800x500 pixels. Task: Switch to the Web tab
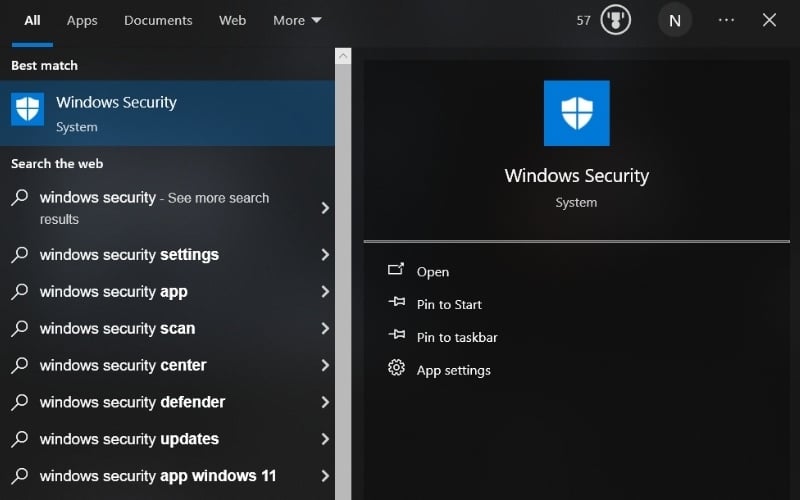click(x=232, y=20)
